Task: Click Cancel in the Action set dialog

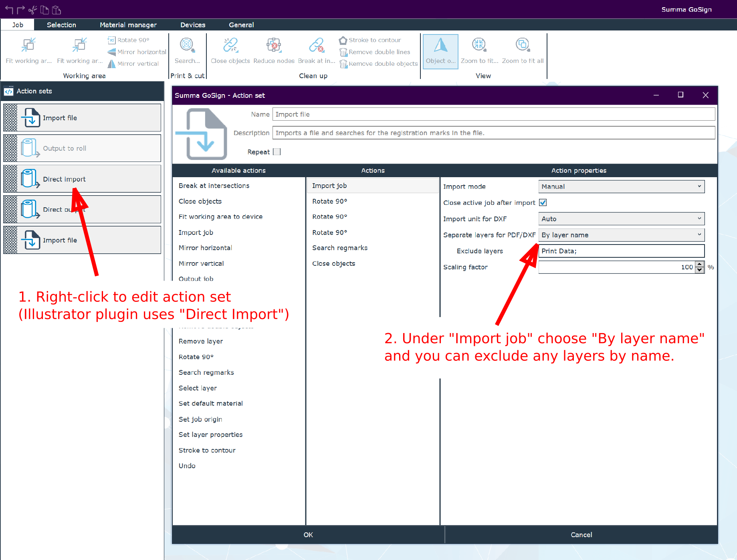Action: (581, 535)
